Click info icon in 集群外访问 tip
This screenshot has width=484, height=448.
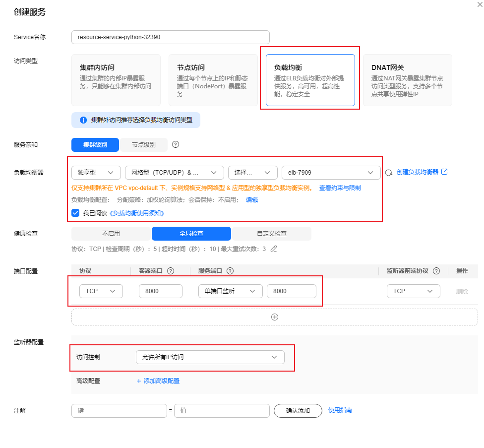point(83,120)
